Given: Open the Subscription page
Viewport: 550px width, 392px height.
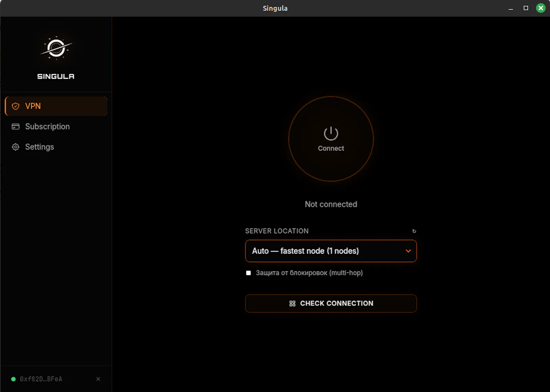Looking at the screenshot, I should [56, 126].
